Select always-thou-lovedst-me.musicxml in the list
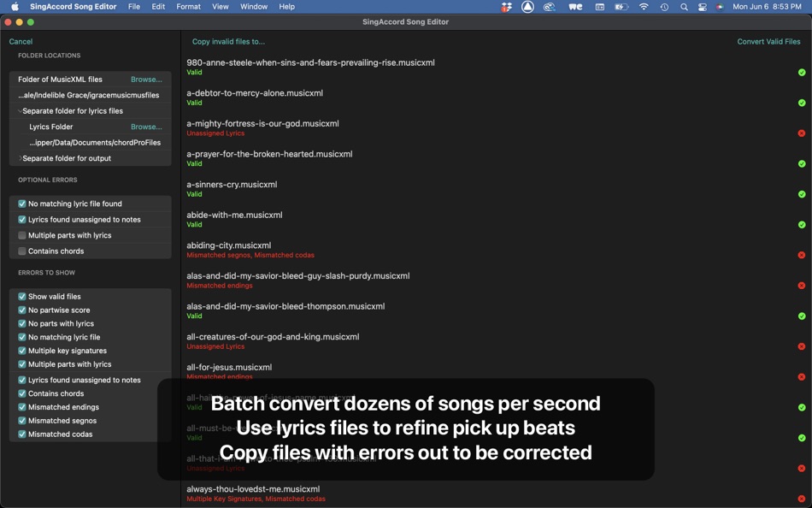This screenshot has width=812, height=508. (x=253, y=489)
